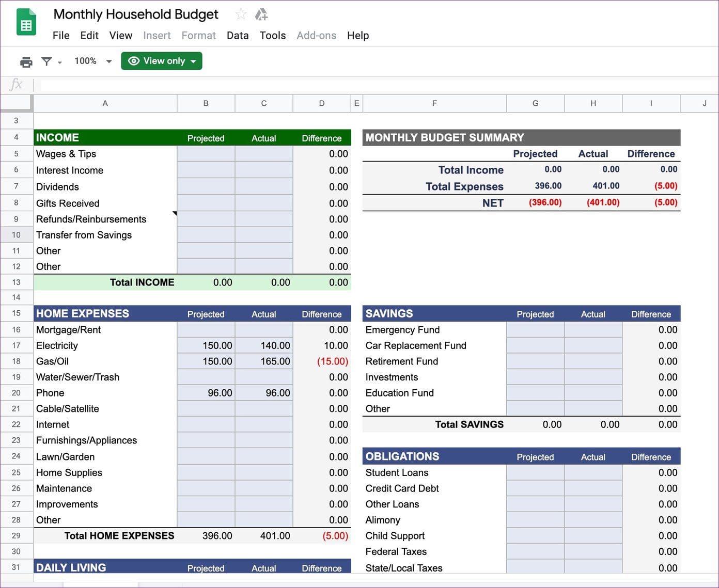Click the document title Monthly Household Budget
The width and height of the screenshot is (719, 588).
[x=136, y=14]
